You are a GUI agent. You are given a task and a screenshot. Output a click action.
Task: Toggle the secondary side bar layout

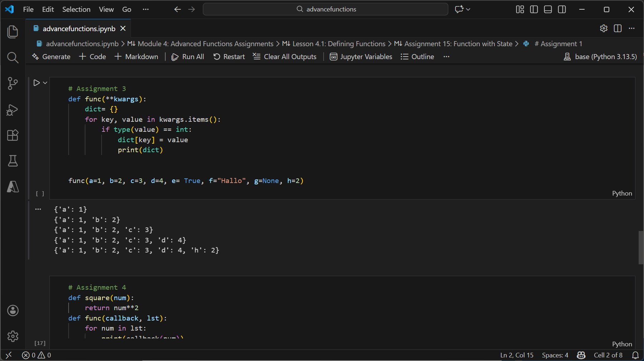click(562, 9)
